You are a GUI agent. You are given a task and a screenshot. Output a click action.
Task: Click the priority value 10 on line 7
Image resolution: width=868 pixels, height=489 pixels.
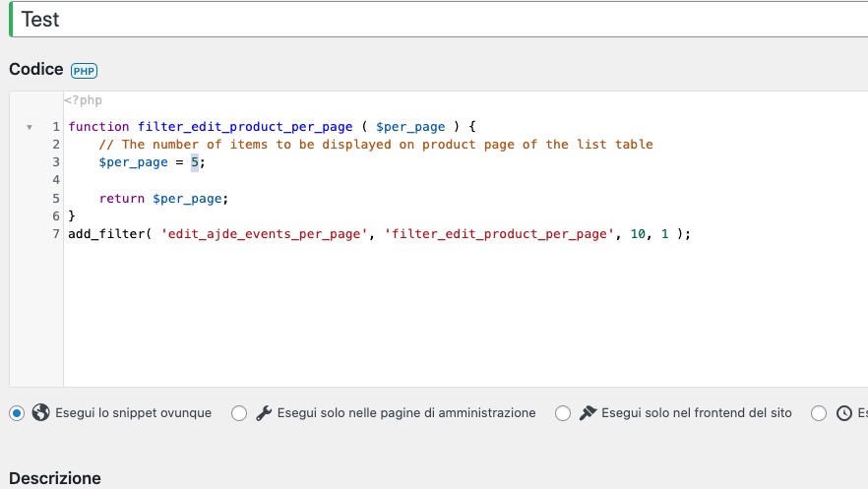tap(638, 234)
